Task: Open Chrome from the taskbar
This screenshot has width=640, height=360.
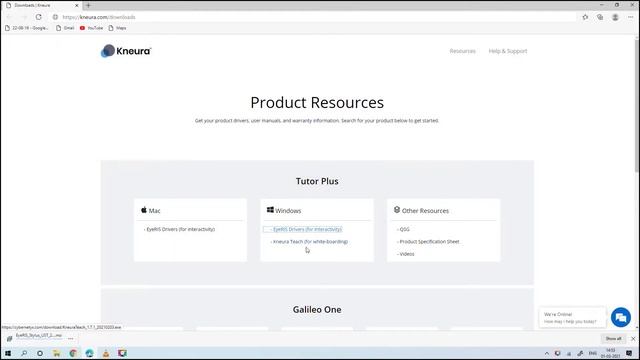Action: pyautogui.click(x=73, y=353)
